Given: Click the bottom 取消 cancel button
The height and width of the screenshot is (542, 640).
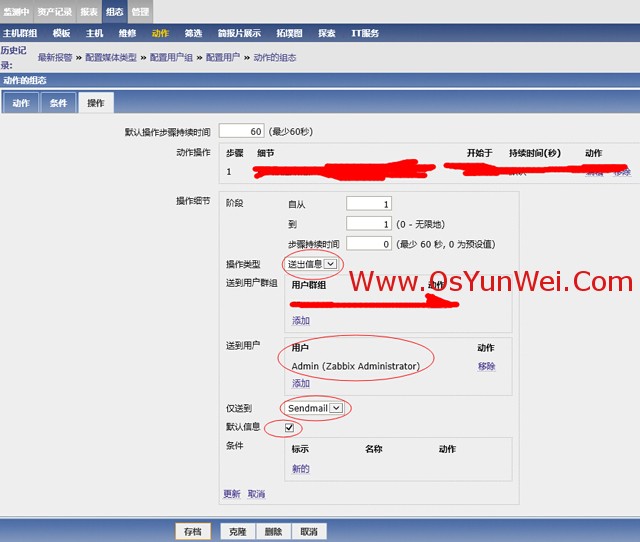Looking at the screenshot, I should click(x=309, y=531).
